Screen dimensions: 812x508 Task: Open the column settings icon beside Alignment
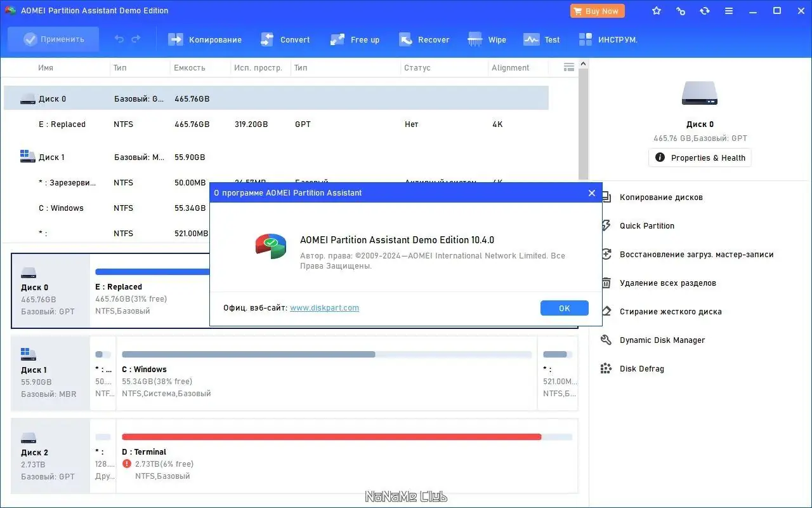(x=569, y=67)
